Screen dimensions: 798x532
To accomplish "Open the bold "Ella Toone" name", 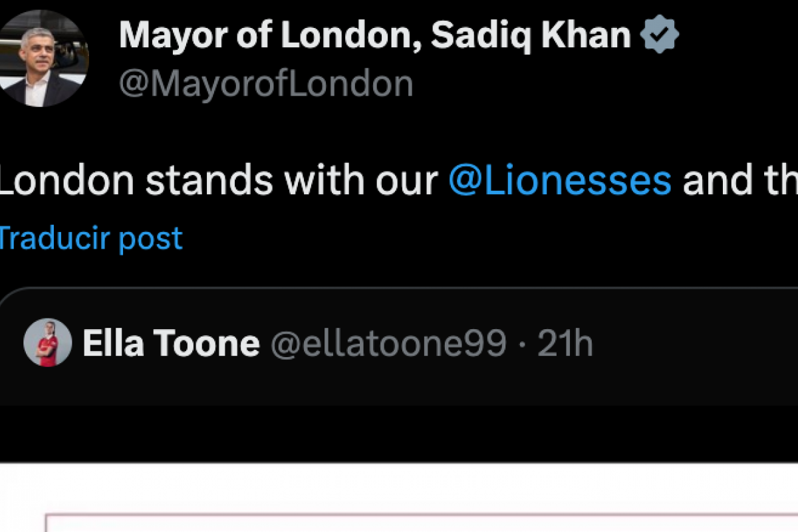I will pos(171,343).
